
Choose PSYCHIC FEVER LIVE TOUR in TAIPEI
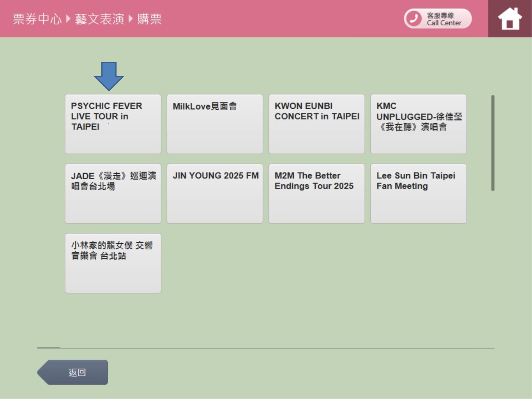click(113, 124)
